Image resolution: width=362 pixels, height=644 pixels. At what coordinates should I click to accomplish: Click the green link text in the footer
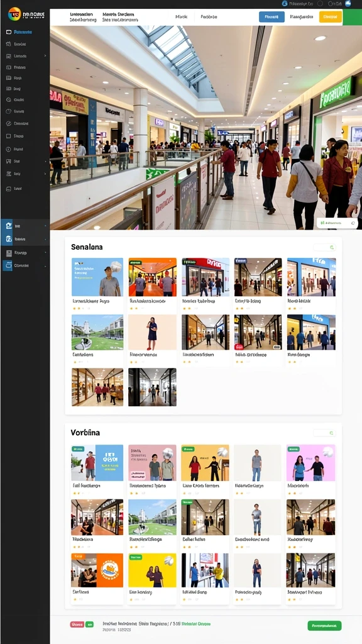pyautogui.click(x=196, y=623)
